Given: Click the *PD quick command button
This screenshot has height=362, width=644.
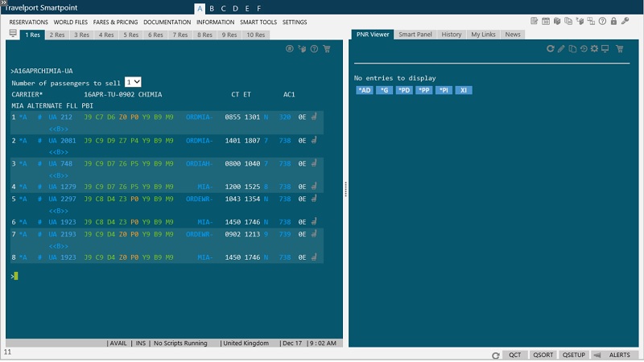Looking at the screenshot, I should click(x=403, y=90).
